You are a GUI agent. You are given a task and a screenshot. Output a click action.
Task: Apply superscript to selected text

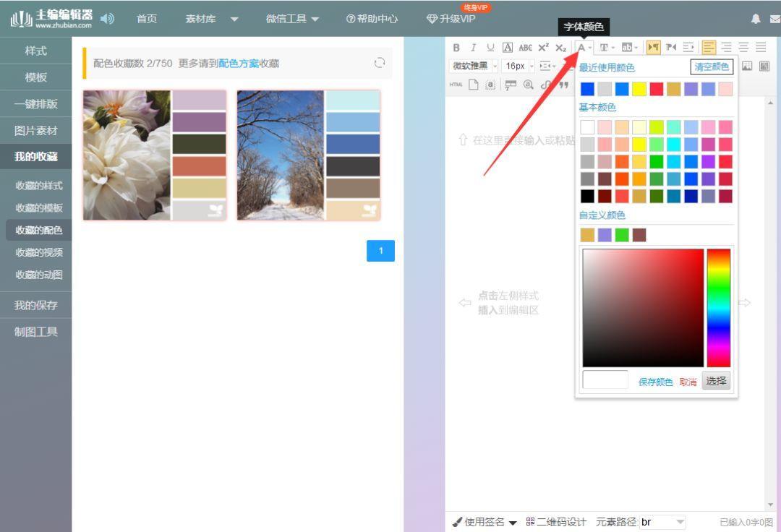point(543,48)
